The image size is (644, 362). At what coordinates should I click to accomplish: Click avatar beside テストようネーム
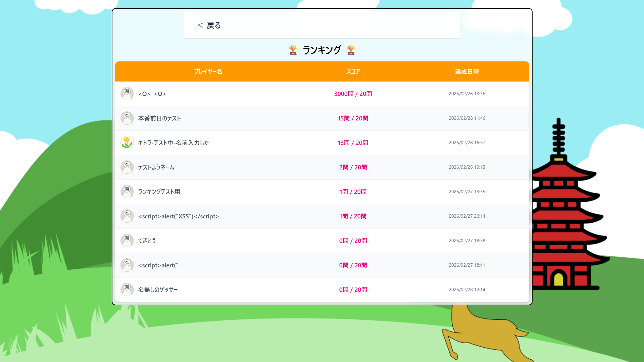(127, 167)
